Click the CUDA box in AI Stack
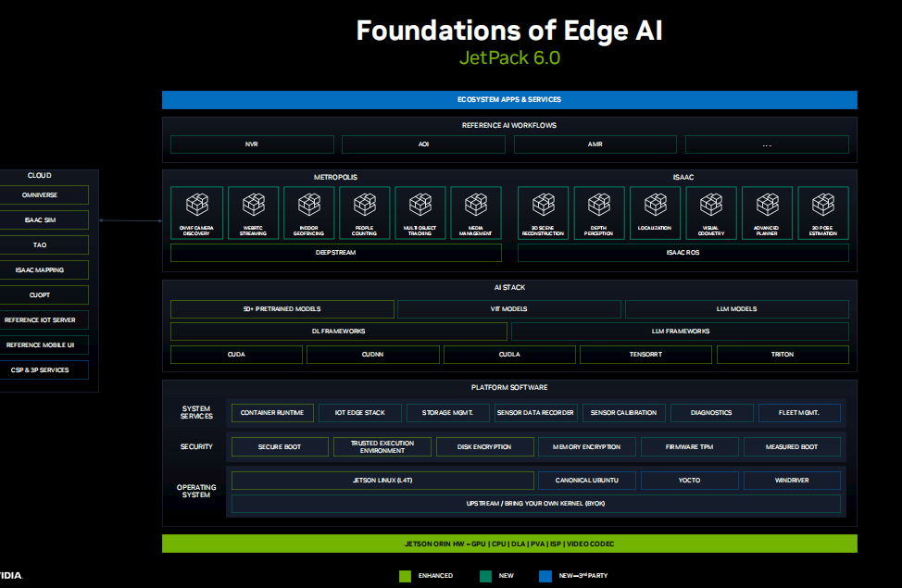Screen dimensions: 902x588 coord(236,354)
